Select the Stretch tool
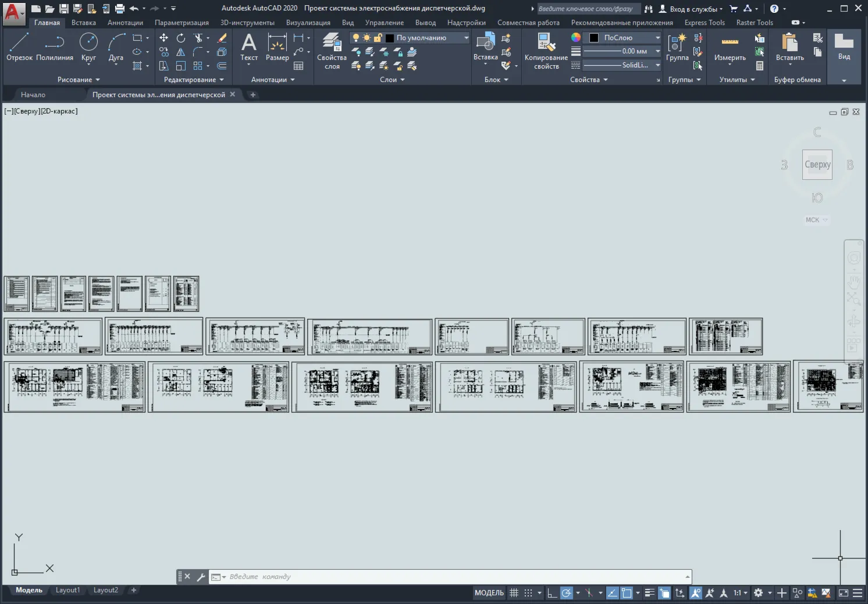 (164, 66)
